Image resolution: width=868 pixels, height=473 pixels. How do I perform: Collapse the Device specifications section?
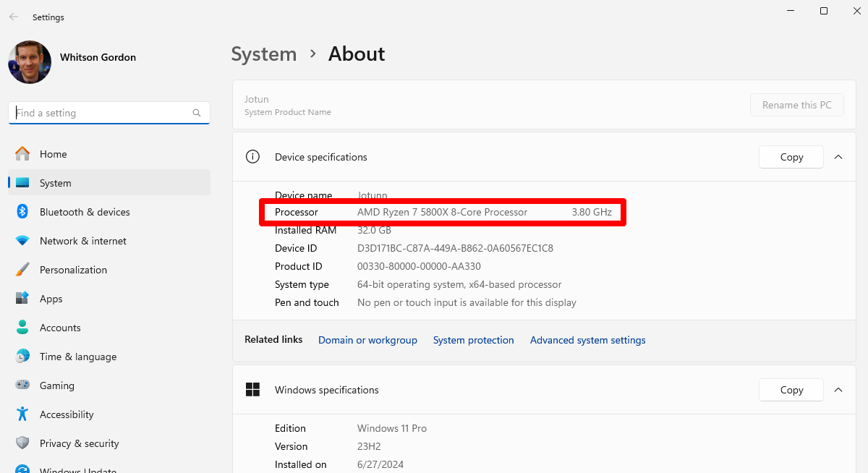(x=838, y=157)
